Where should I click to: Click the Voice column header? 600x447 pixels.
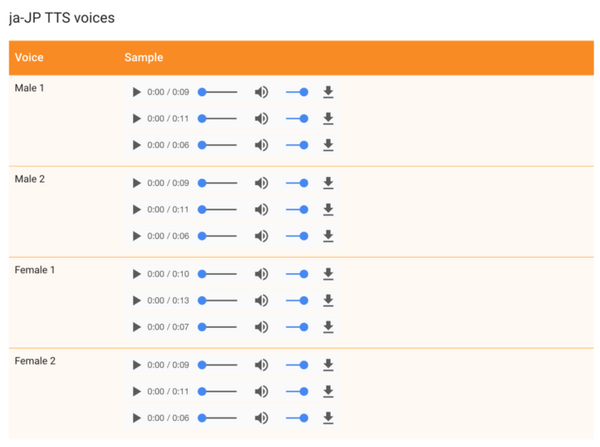tap(29, 58)
